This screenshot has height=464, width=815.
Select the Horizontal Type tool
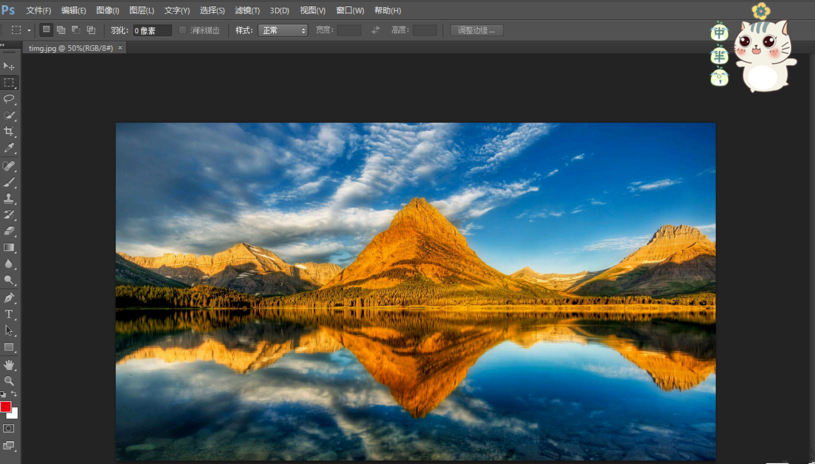point(9,314)
